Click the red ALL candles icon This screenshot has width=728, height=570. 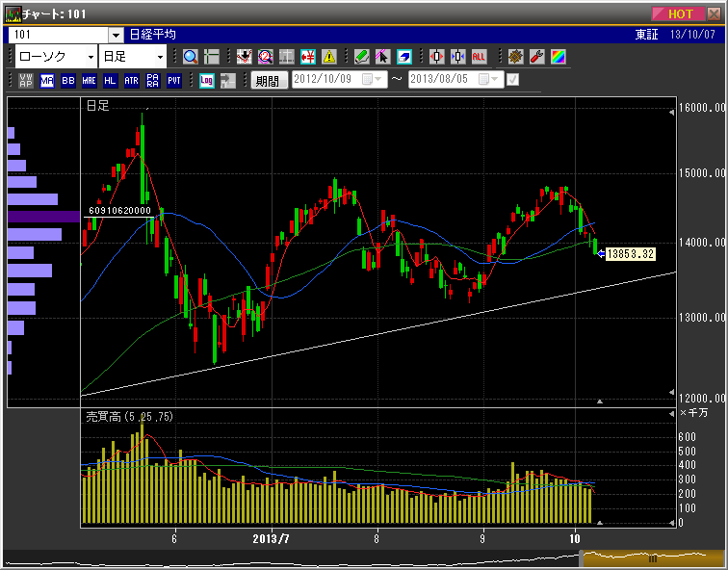pos(479,57)
